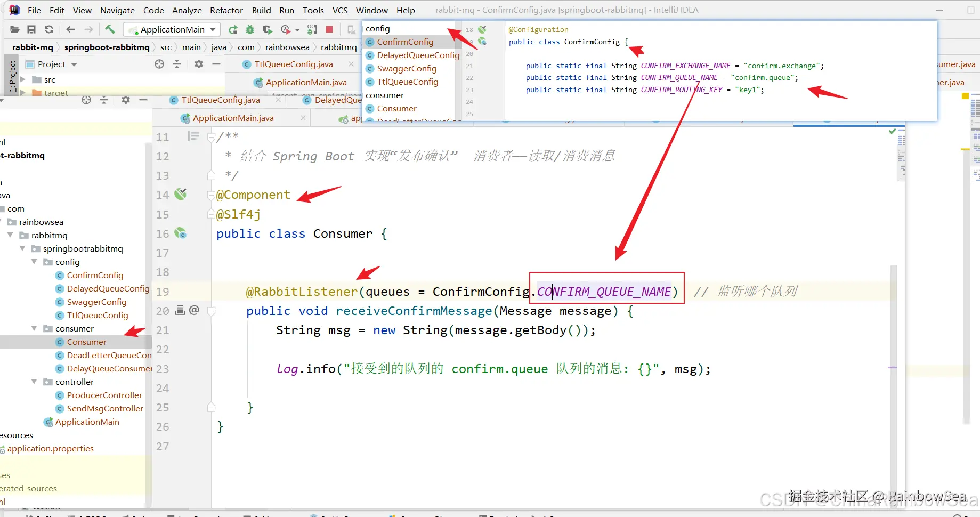The width and height of the screenshot is (980, 517).
Task: Open the VCS menu
Action: pos(340,10)
